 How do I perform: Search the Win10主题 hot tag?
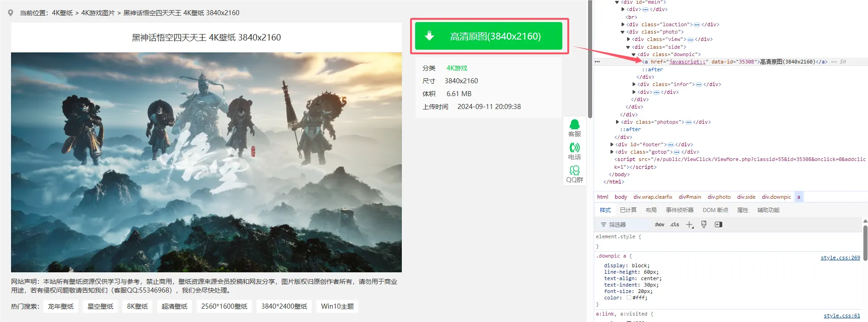(337, 306)
